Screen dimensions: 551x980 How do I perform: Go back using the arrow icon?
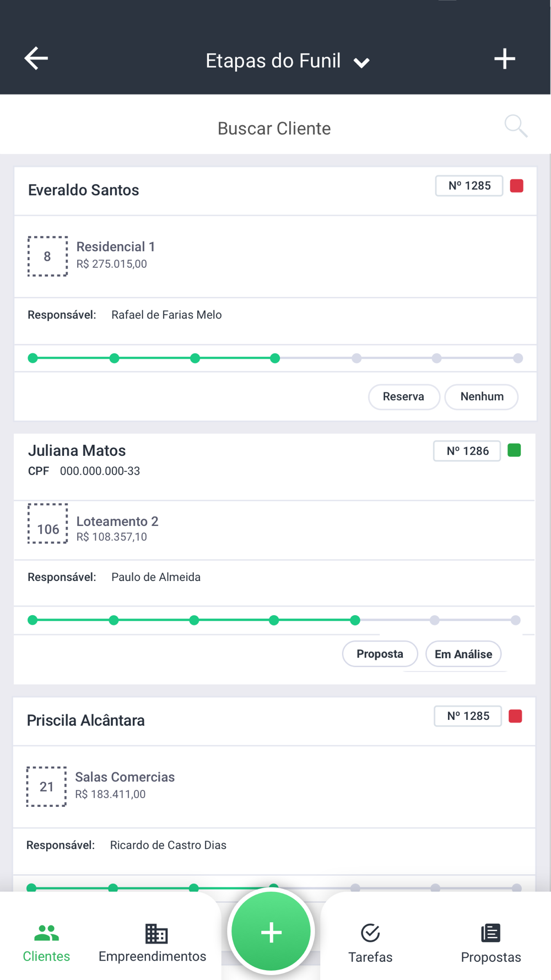pyautogui.click(x=36, y=58)
